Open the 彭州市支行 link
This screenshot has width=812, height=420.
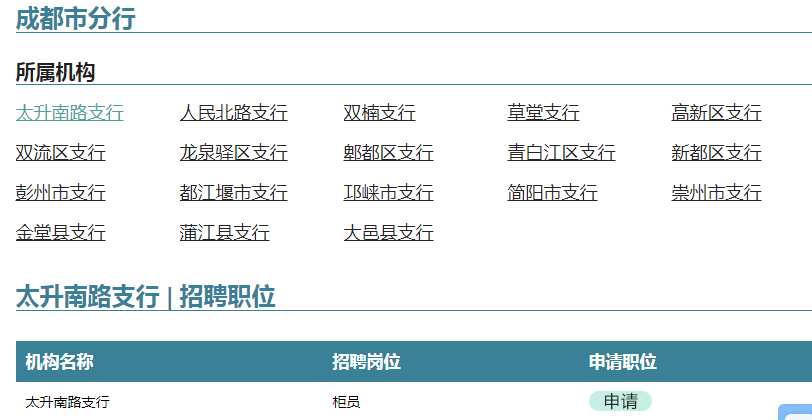click(x=60, y=193)
